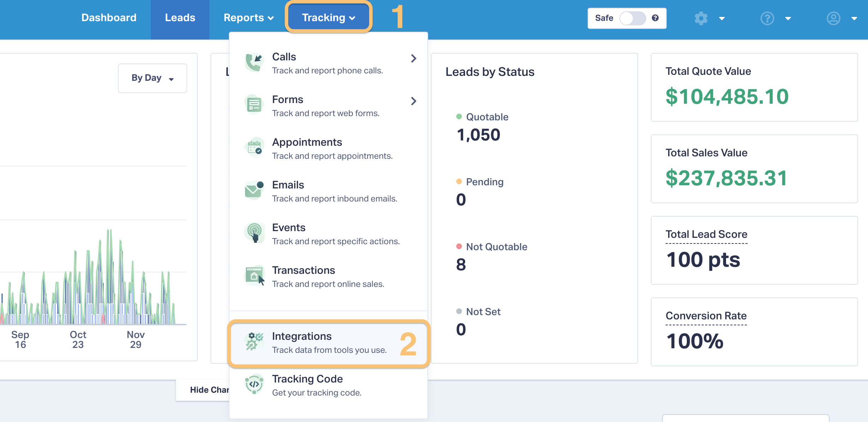This screenshot has width=868, height=422.
Task: Click the Integrations gears icon
Action: pos(254,342)
